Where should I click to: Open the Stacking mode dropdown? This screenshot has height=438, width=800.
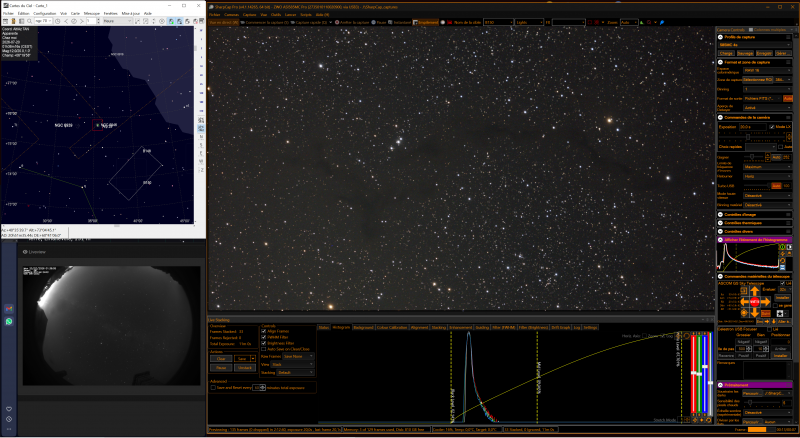[x=295, y=373]
